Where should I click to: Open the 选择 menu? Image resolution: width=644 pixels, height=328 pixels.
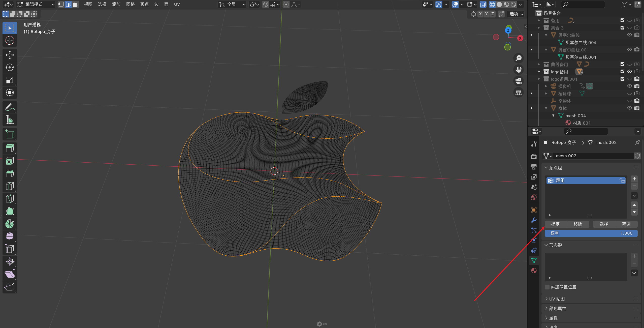click(x=102, y=4)
